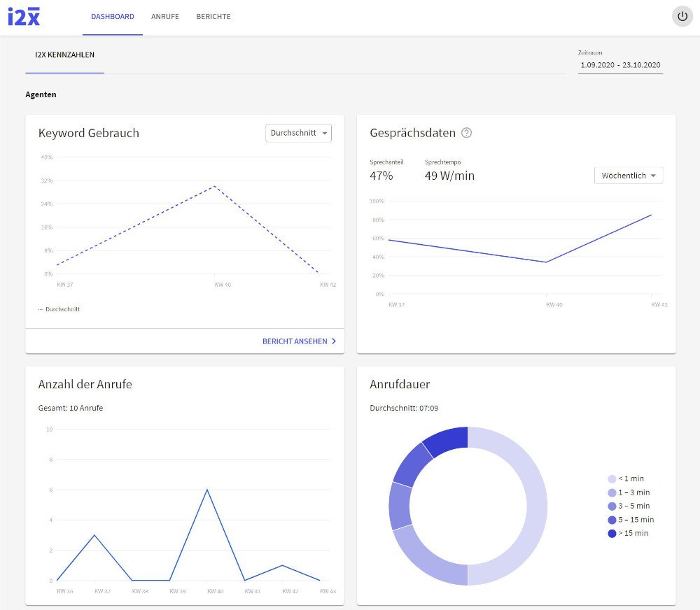
Task: Click the Gesprächsdaten card title
Action: pyautogui.click(x=412, y=133)
